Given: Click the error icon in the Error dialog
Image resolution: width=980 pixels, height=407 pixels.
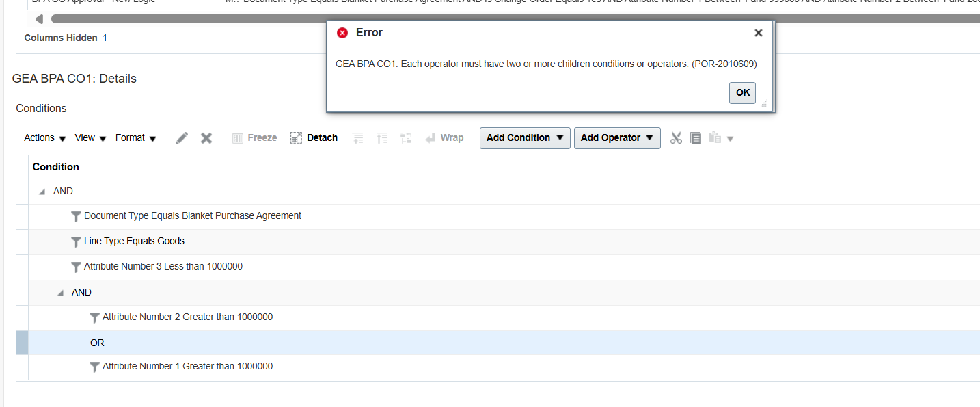Looking at the screenshot, I should pos(342,32).
